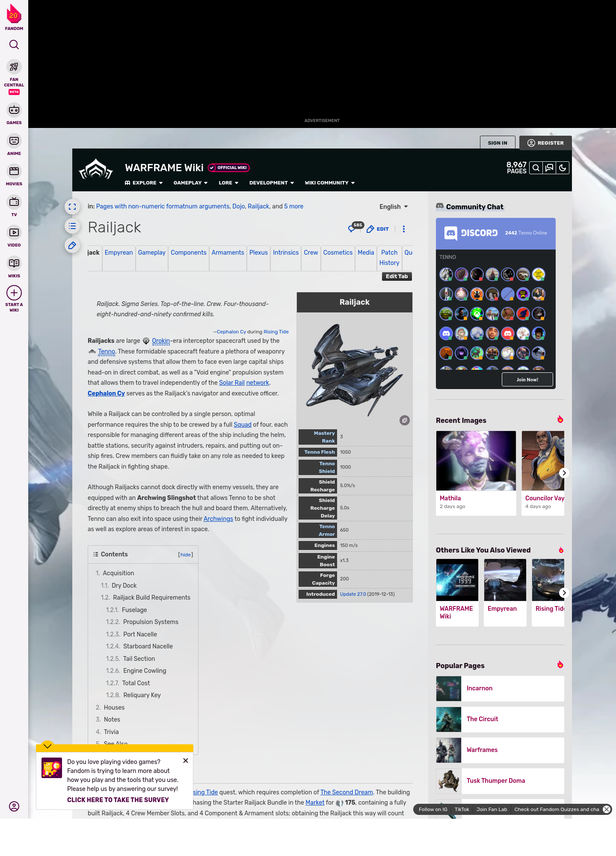Screen dimensions: 616x856
Task: Click the Sign In button
Action: pos(498,143)
